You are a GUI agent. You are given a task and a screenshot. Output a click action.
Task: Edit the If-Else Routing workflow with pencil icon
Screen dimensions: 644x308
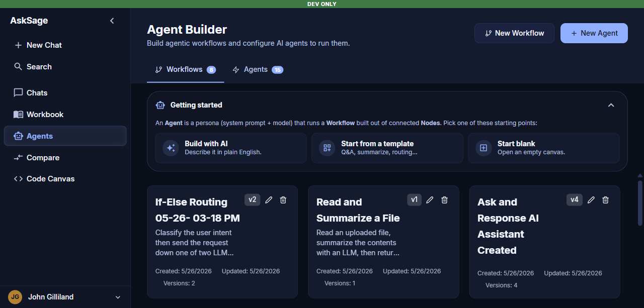point(269,200)
